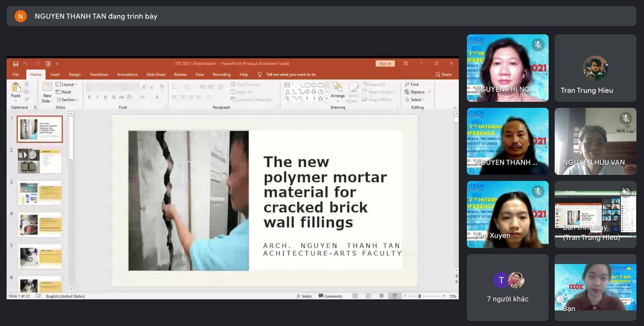
Task: Toggle bold formatting
Action: (x=89, y=97)
